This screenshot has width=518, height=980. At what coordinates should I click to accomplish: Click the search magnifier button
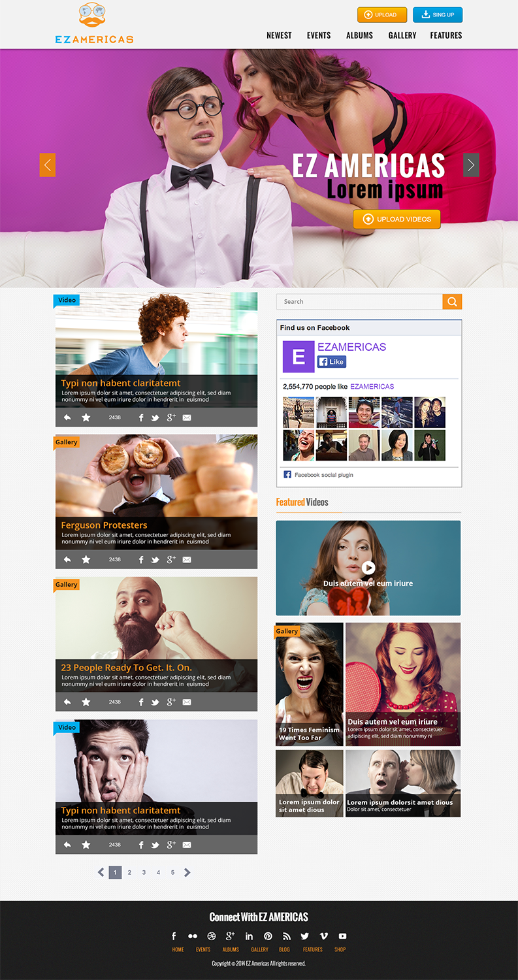pyautogui.click(x=452, y=301)
